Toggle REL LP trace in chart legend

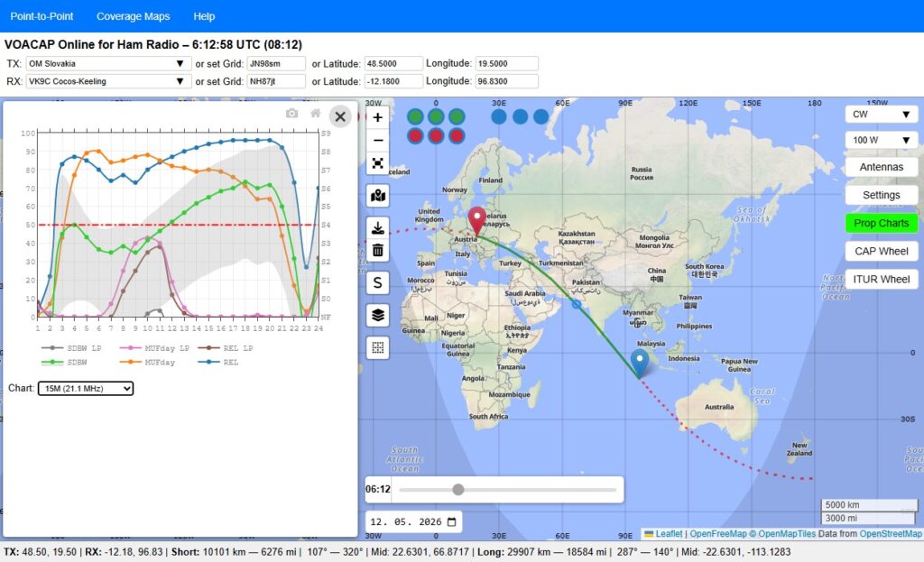[226, 348]
